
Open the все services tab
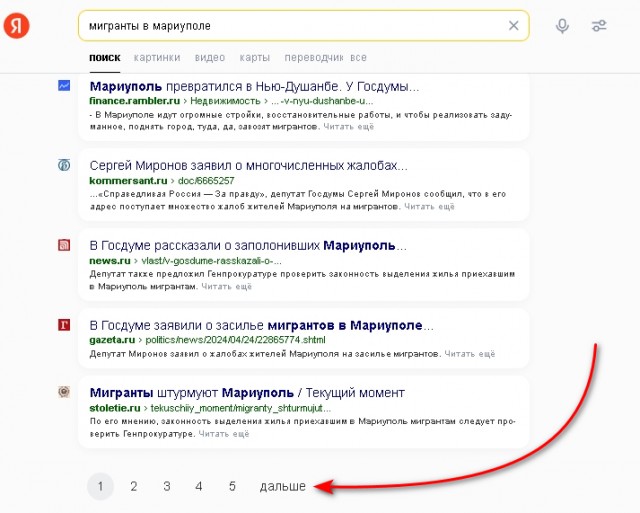tap(358, 58)
